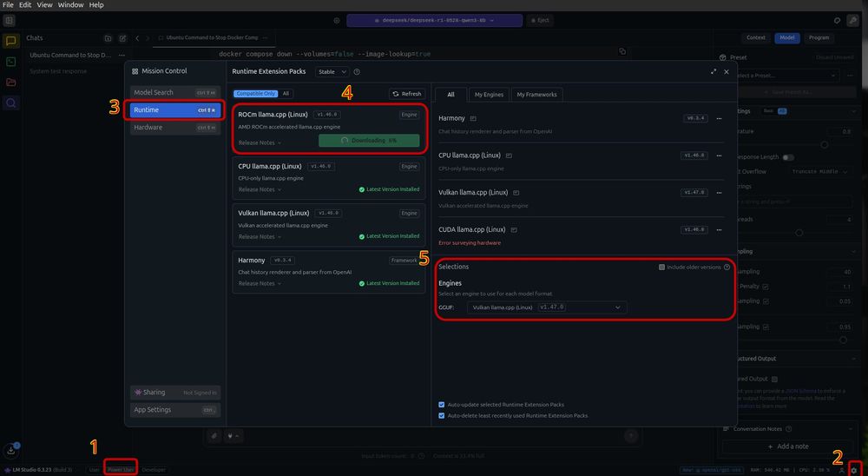Uncheck Auto-delete least recently used Runtime Extension Packs
The height and width of the screenshot is (476, 868).
(441, 415)
